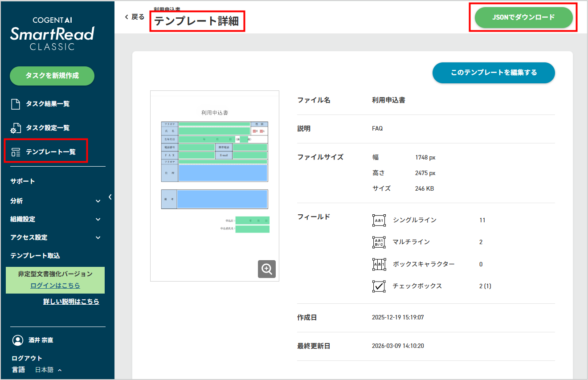Click the back chevron next to 戻る
Image resolution: width=588 pixels, height=380 pixels.
127,16
